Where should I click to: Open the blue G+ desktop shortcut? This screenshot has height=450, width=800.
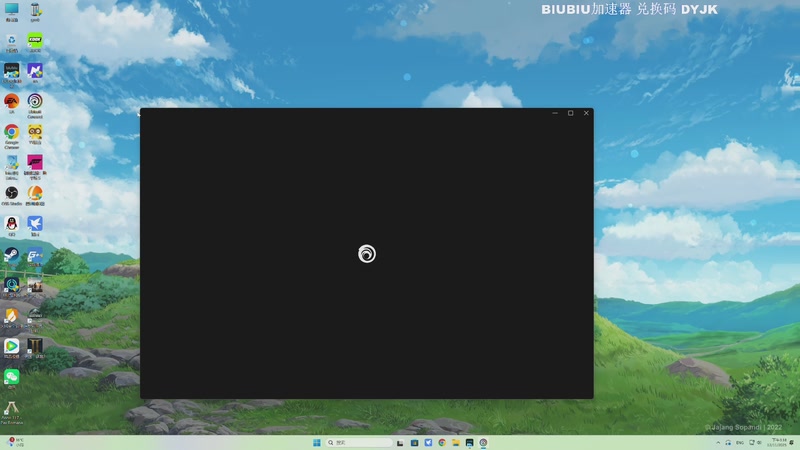35,257
